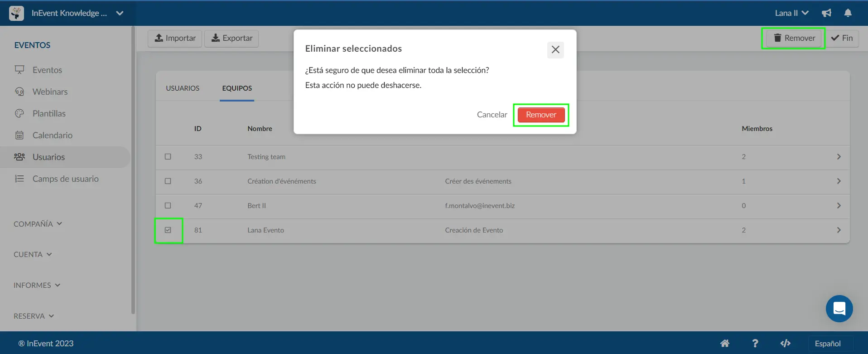
Task: Click the Créer des événements description cell
Action: (478, 181)
